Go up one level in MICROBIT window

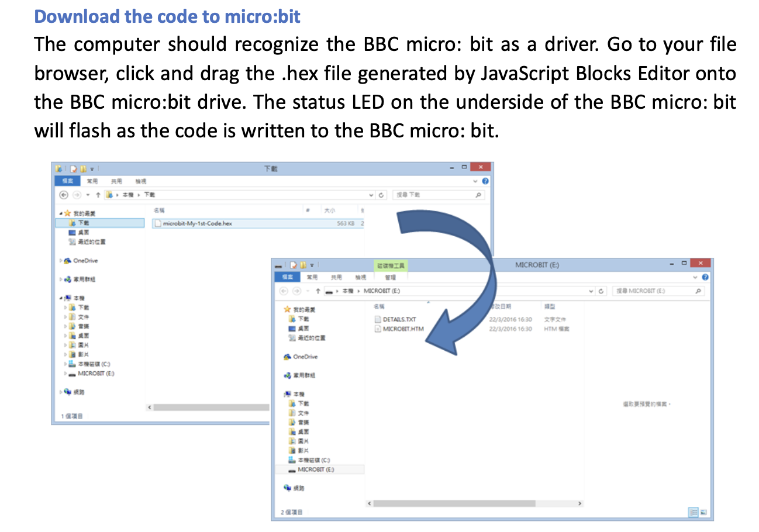318,291
